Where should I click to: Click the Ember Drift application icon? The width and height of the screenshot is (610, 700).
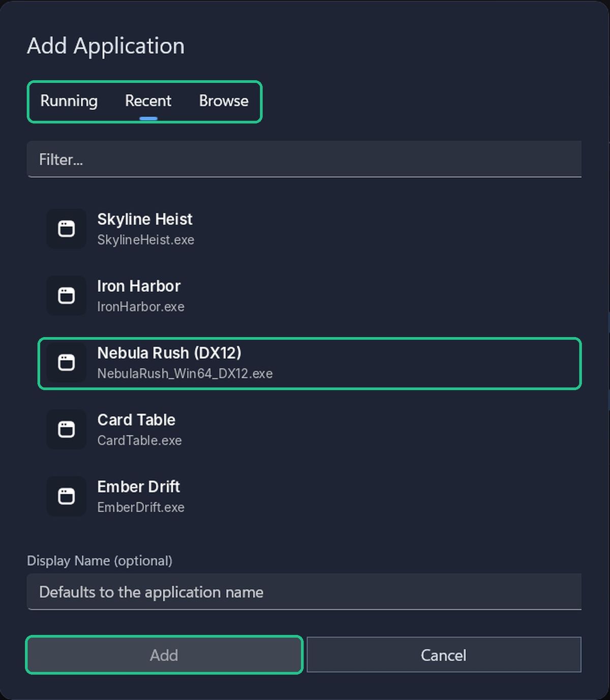pyautogui.click(x=67, y=496)
